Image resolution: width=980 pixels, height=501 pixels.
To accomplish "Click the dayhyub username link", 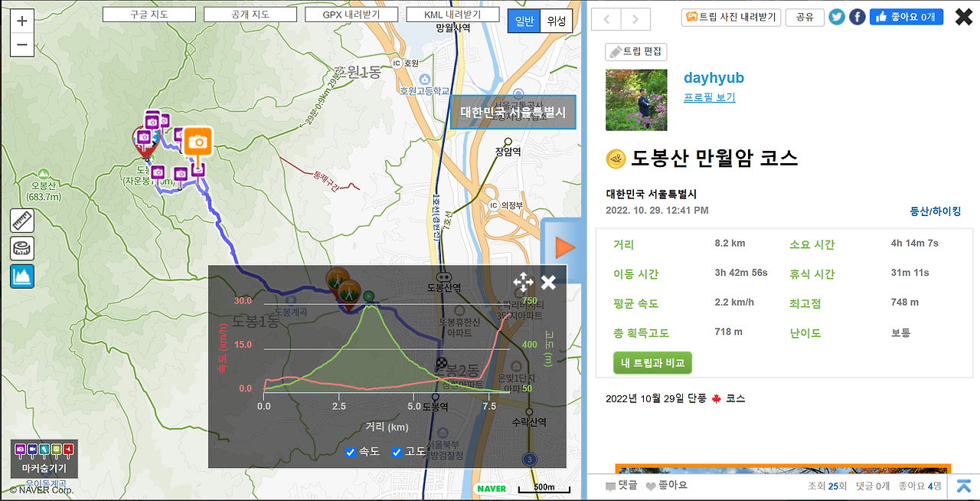I will (714, 78).
